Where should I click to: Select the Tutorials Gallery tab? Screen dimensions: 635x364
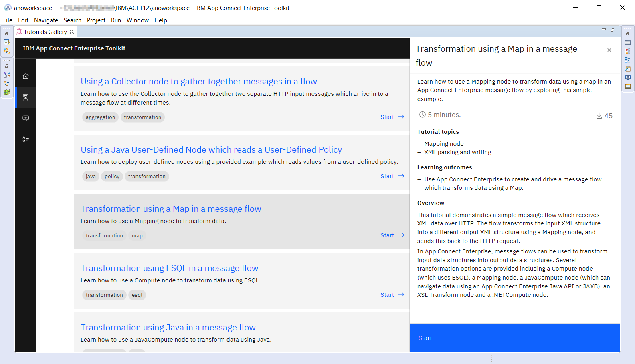pyautogui.click(x=45, y=32)
